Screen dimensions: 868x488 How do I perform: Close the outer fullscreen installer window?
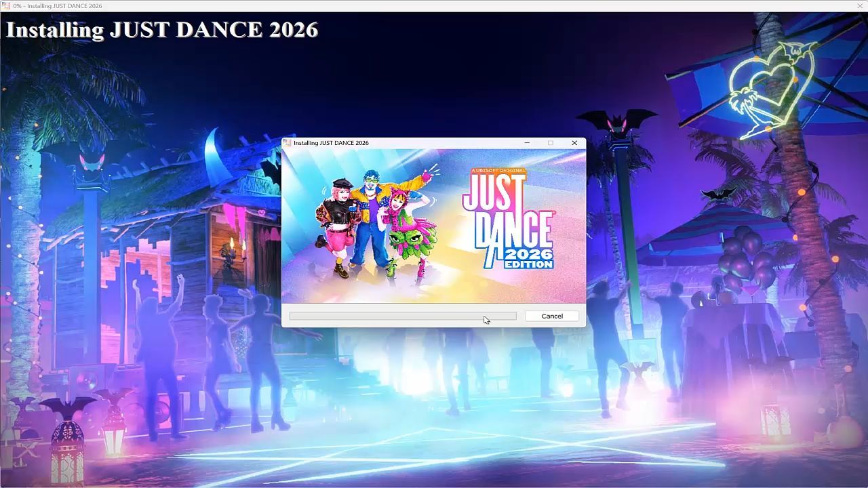860,6
